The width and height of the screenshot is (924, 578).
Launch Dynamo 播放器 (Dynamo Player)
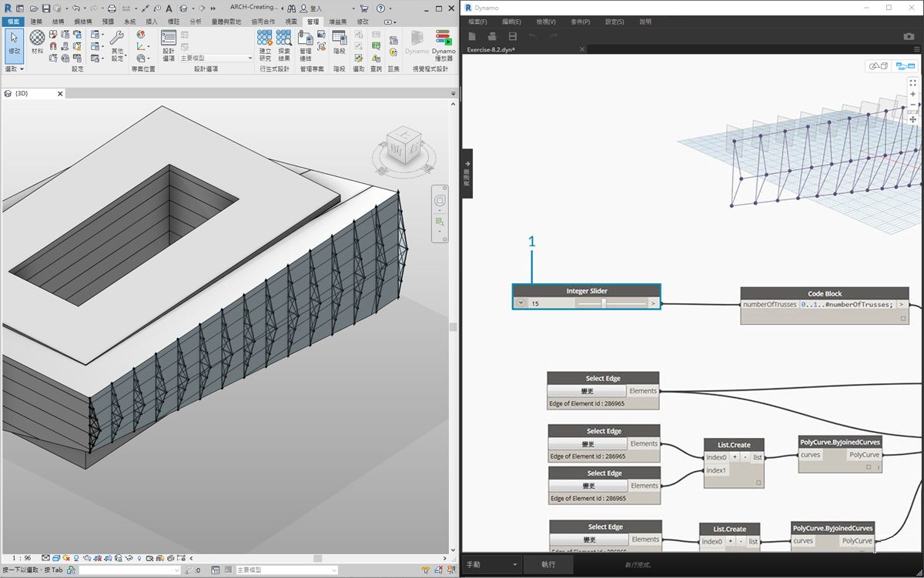pos(443,46)
